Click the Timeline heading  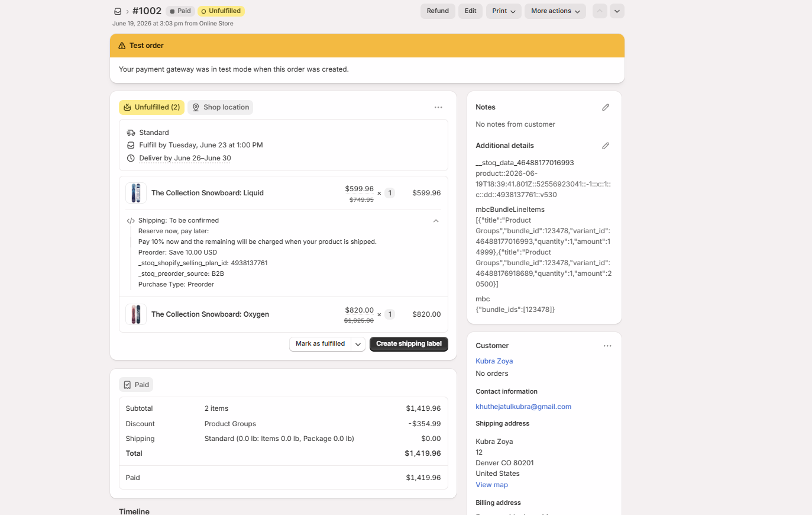point(134,511)
